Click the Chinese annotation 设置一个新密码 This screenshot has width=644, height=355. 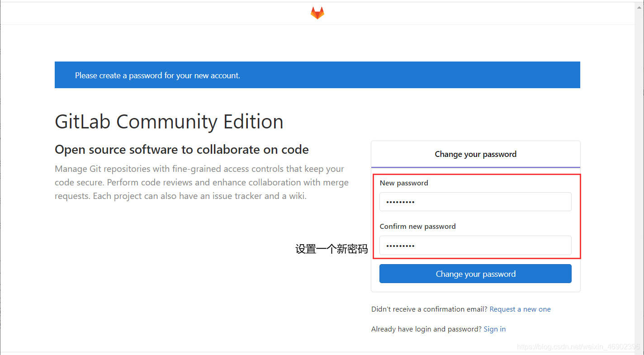(331, 249)
